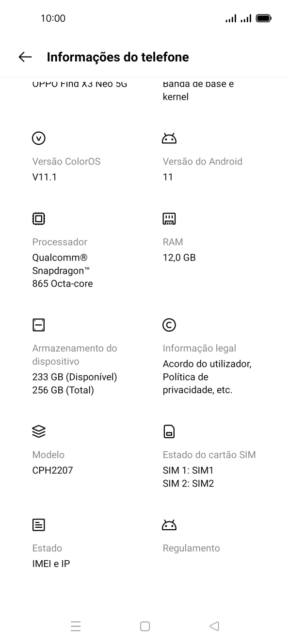Open Banda de base e kernel details

tap(198, 90)
